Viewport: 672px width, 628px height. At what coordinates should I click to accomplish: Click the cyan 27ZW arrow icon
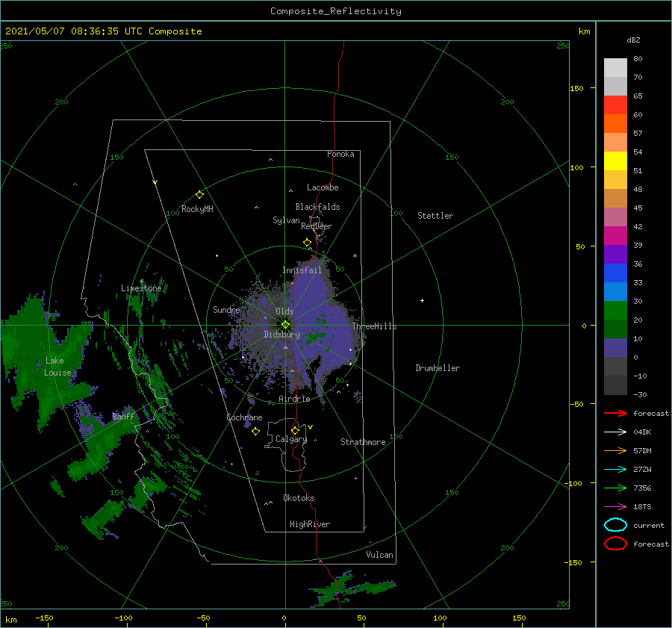pyautogui.click(x=615, y=470)
